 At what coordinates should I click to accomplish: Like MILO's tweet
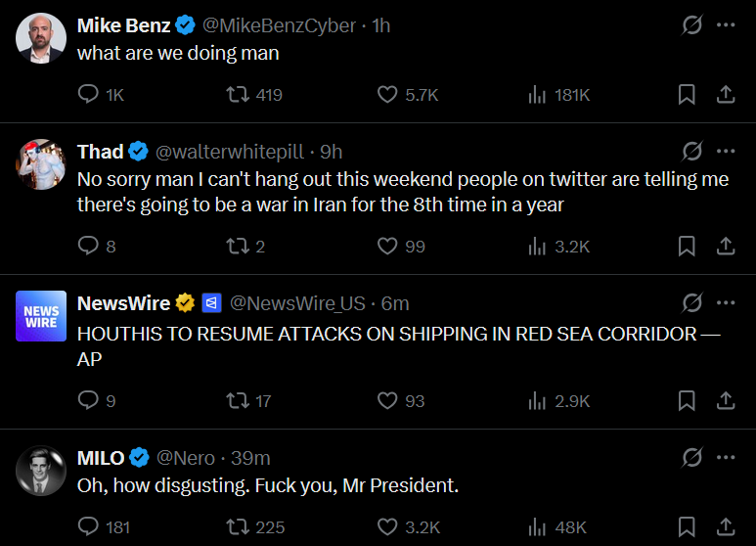[387, 527]
